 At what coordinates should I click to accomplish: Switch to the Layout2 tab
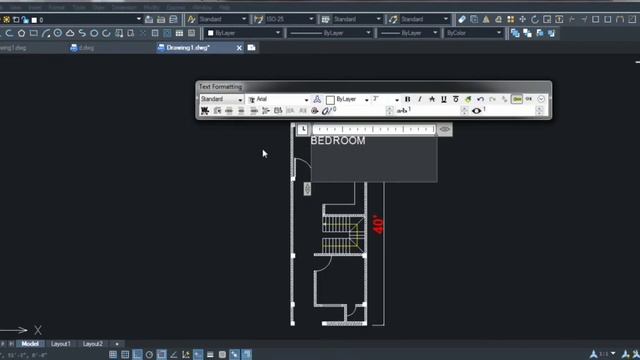(x=93, y=344)
